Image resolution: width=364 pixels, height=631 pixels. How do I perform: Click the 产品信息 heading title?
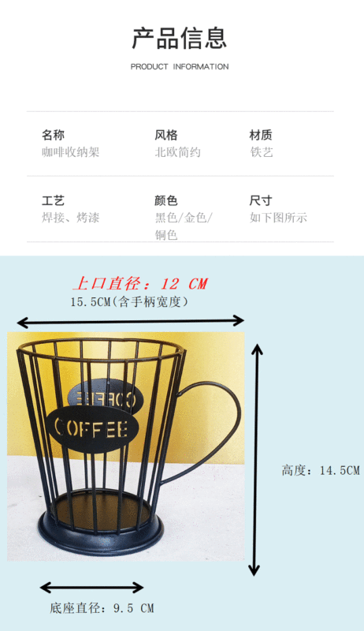pyautogui.click(x=180, y=39)
